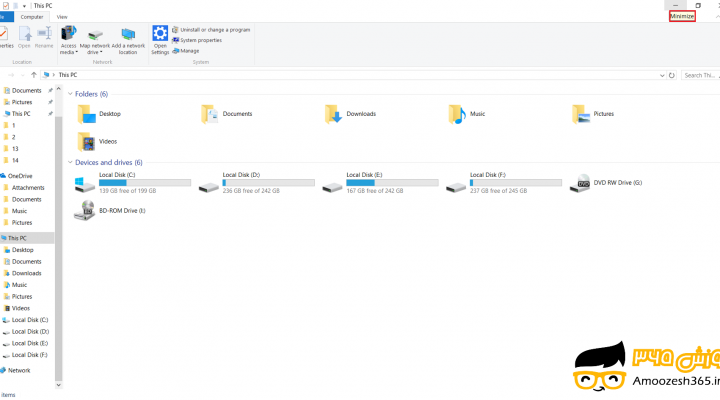Open pinned This PC in Quick access
The image size is (720, 400).
click(21, 113)
